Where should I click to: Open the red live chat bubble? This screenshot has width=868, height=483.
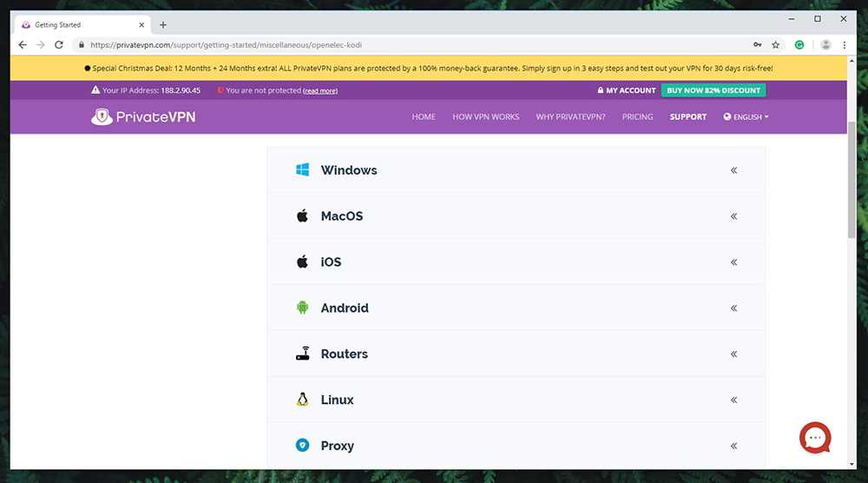click(x=815, y=438)
